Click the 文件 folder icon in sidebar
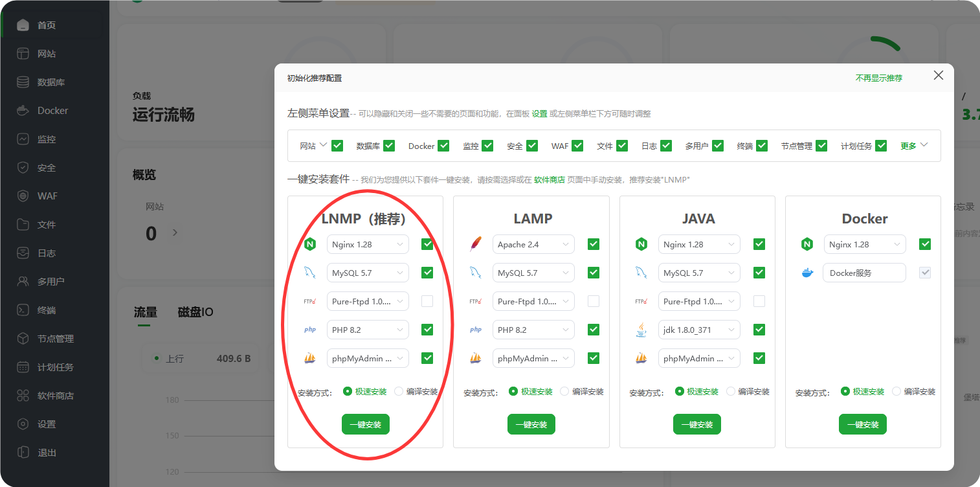The height and width of the screenshot is (487, 980). pyautogui.click(x=23, y=225)
